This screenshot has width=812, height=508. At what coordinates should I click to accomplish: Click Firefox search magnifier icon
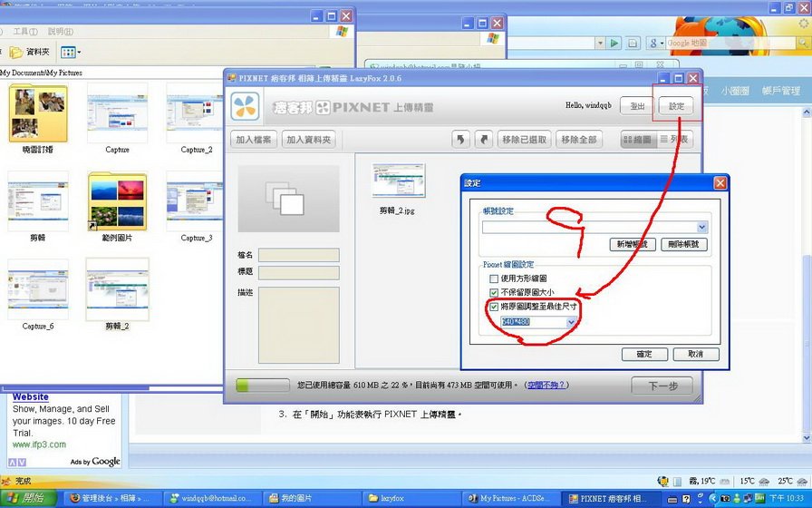(803, 43)
